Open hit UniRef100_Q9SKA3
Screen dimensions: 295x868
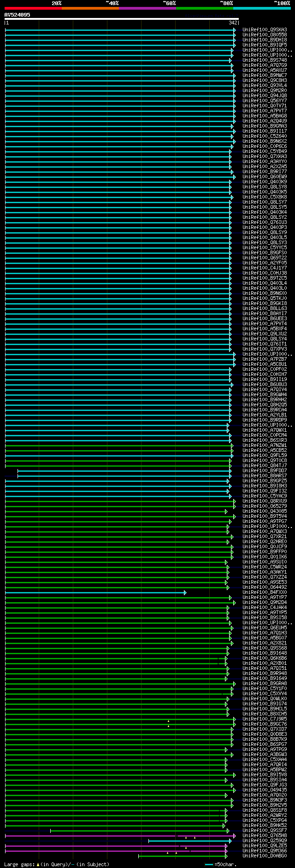pos(265,30)
